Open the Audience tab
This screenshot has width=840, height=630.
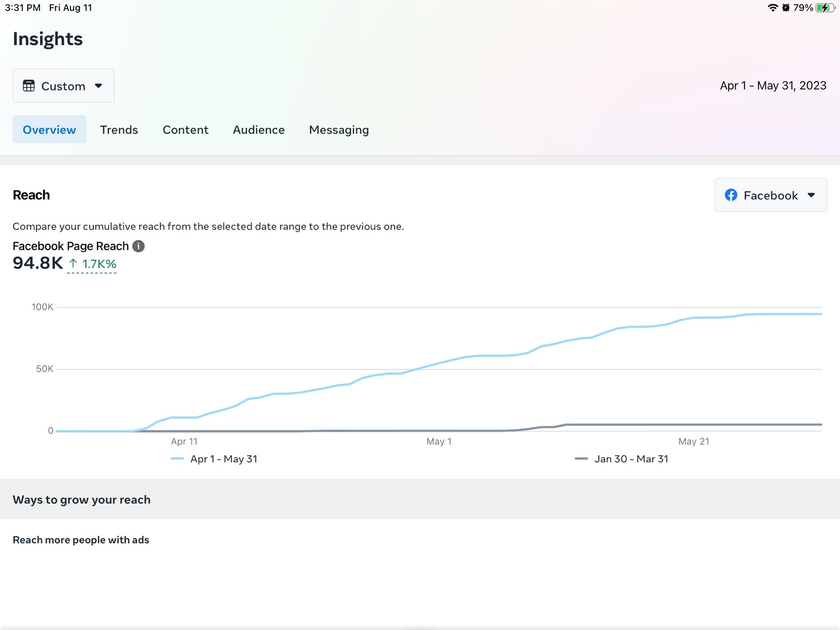point(258,130)
